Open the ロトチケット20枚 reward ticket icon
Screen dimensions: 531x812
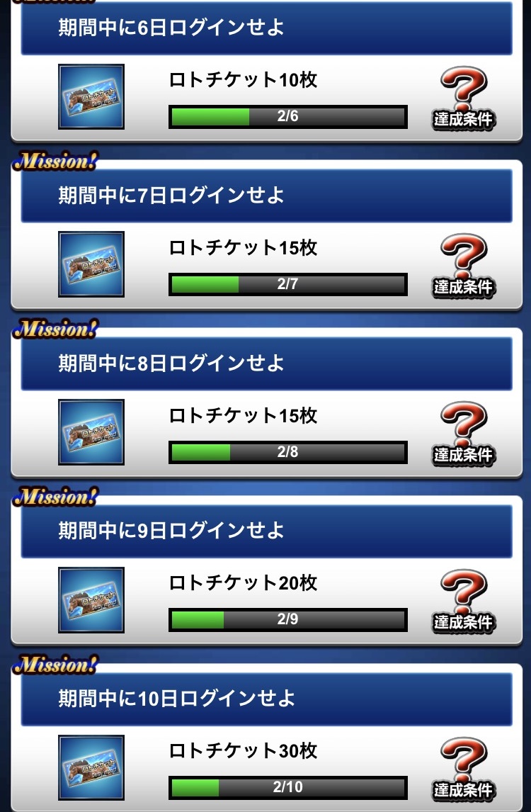91,599
